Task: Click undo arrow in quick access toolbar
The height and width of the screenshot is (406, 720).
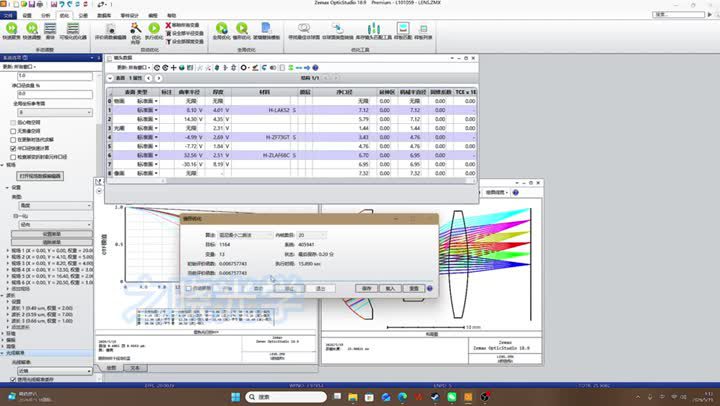Action: [61, 4]
